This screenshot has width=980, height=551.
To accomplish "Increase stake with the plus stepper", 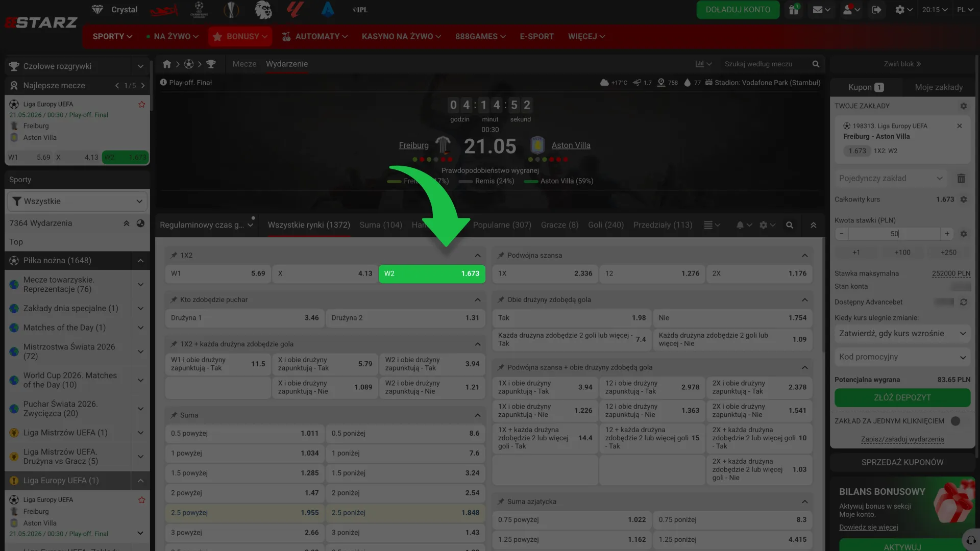I will click(x=947, y=234).
